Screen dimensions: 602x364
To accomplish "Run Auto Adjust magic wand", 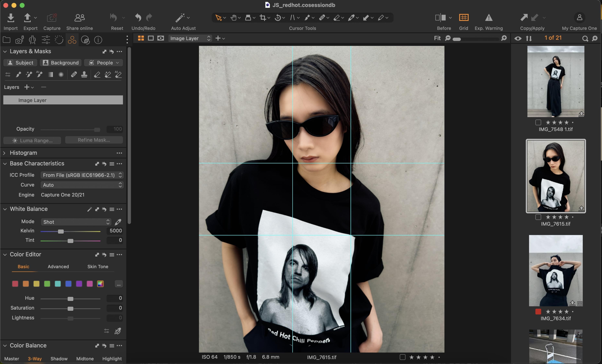I will point(180,18).
